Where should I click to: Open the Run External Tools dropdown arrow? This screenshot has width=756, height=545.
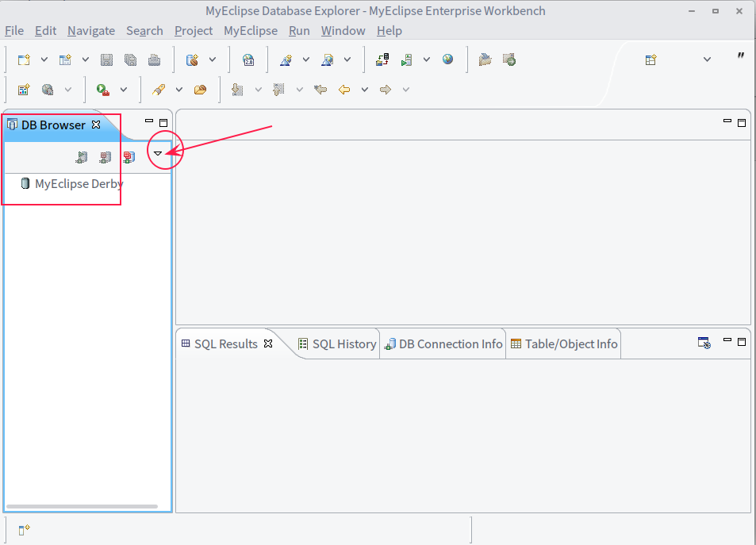tap(124, 90)
